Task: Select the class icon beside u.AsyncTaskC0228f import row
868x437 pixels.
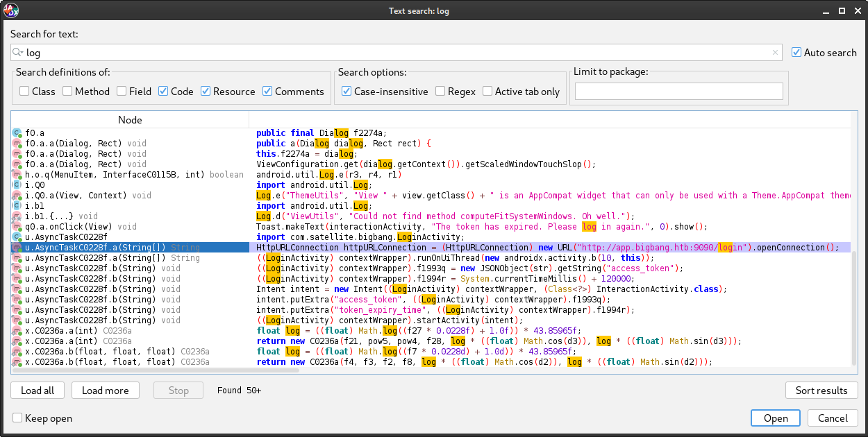Action: [x=17, y=237]
